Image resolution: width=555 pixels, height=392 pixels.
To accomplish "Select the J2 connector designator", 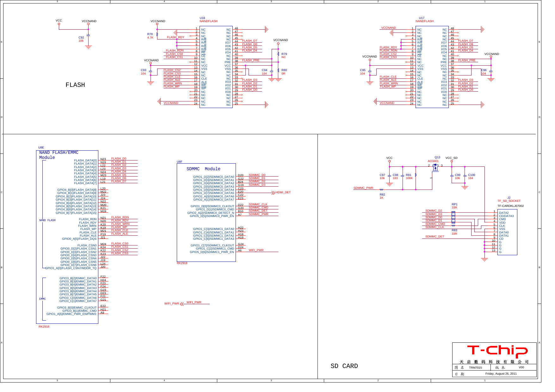I will click(x=509, y=198).
